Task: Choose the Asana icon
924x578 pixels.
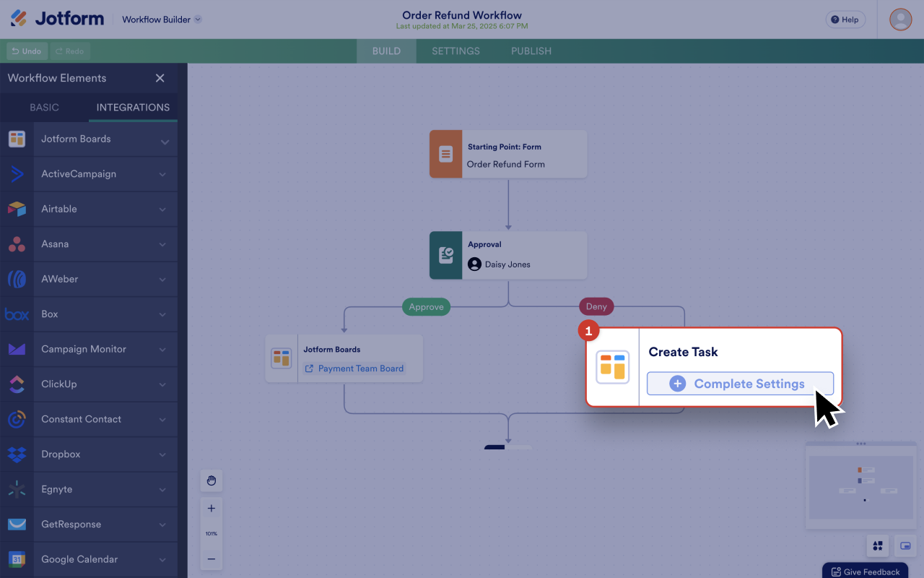Action: click(x=17, y=244)
